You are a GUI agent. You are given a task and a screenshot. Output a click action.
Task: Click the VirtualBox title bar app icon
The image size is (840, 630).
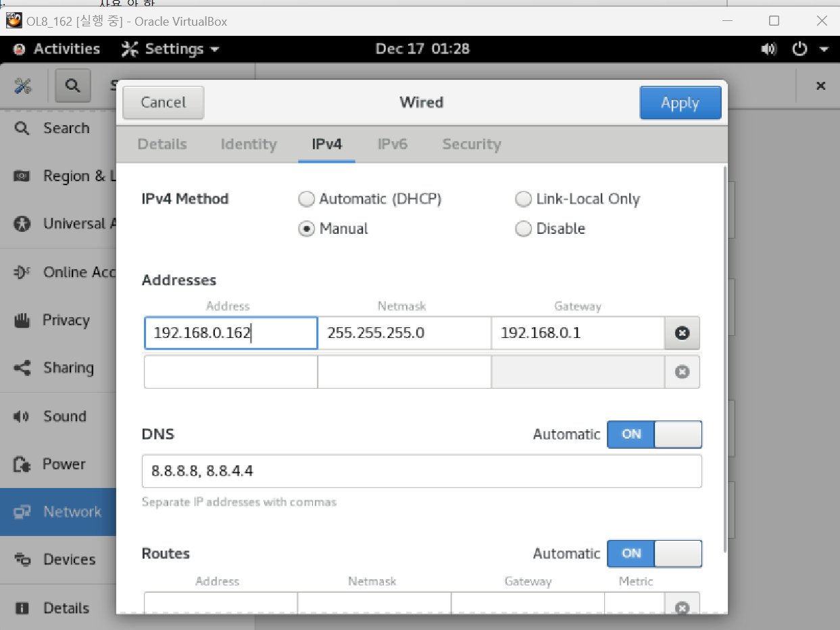pyautogui.click(x=14, y=21)
